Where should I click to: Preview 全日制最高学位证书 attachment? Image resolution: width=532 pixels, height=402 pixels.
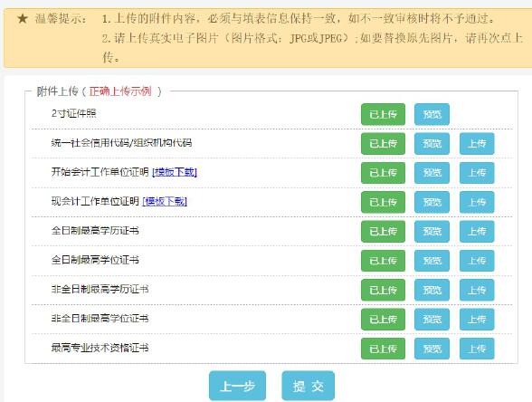coord(432,261)
